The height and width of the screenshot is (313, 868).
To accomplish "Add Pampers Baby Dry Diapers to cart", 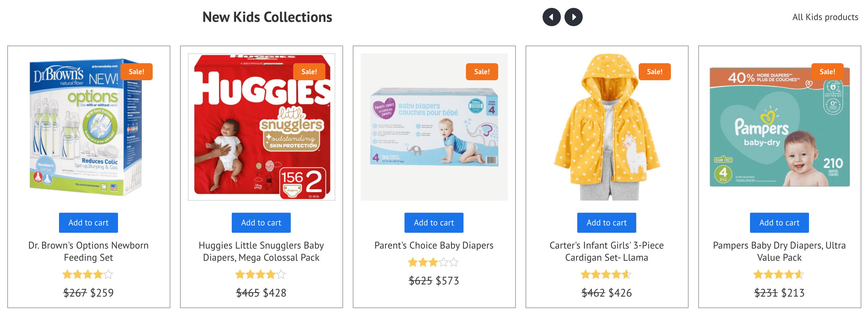I will (779, 222).
